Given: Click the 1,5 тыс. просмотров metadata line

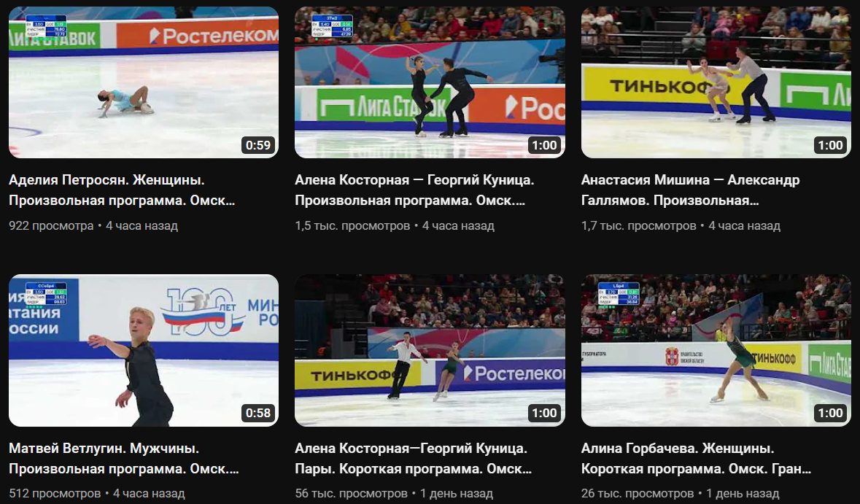Looking at the screenshot, I should tap(395, 225).
